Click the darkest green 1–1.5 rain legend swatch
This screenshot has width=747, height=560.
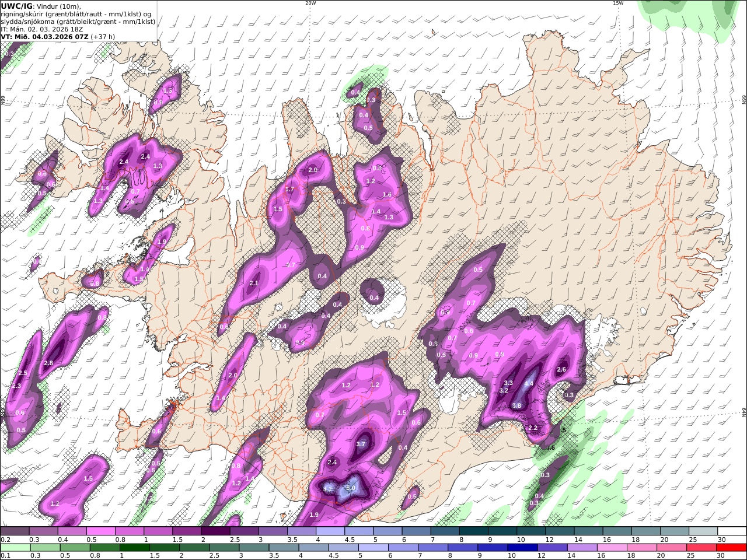[135, 548]
